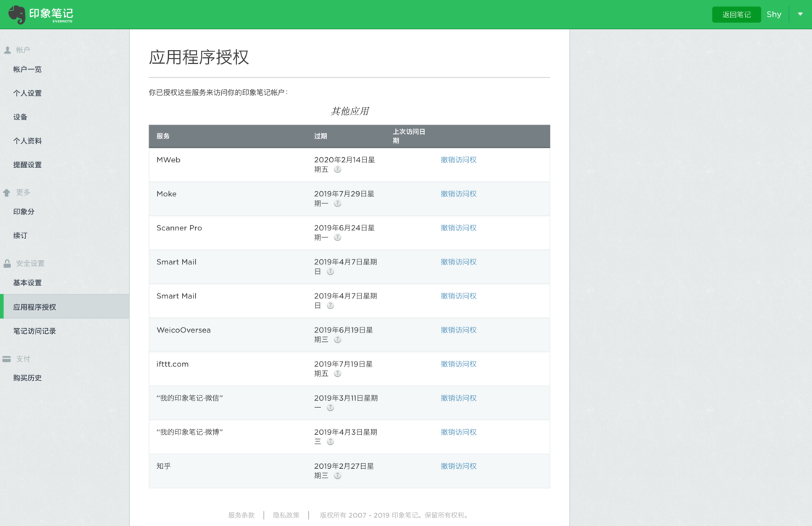Click the 返回笔记 button
Image resolution: width=812 pixels, height=526 pixels.
pyautogui.click(x=736, y=14)
